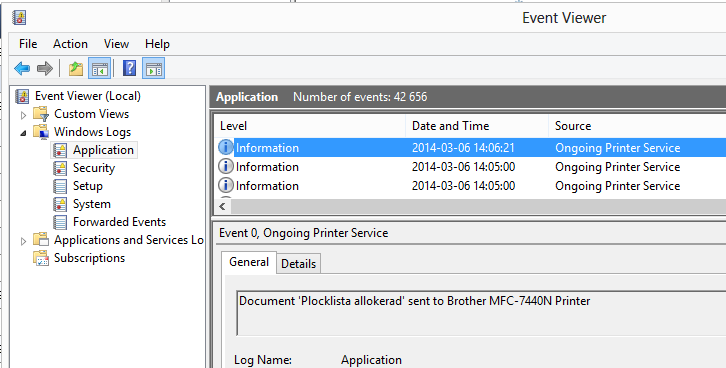Click the event list horizontal scrollbar track

(x=479, y=206)
